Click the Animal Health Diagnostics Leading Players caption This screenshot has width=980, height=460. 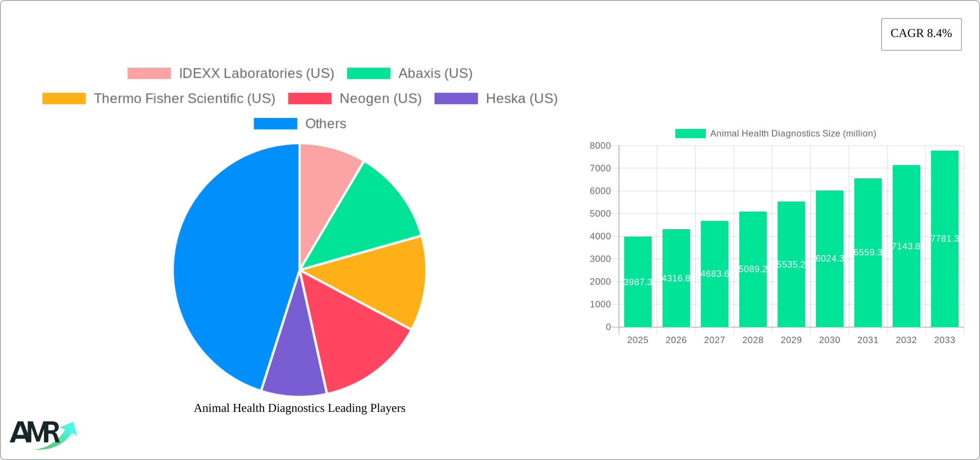point(300,408)
